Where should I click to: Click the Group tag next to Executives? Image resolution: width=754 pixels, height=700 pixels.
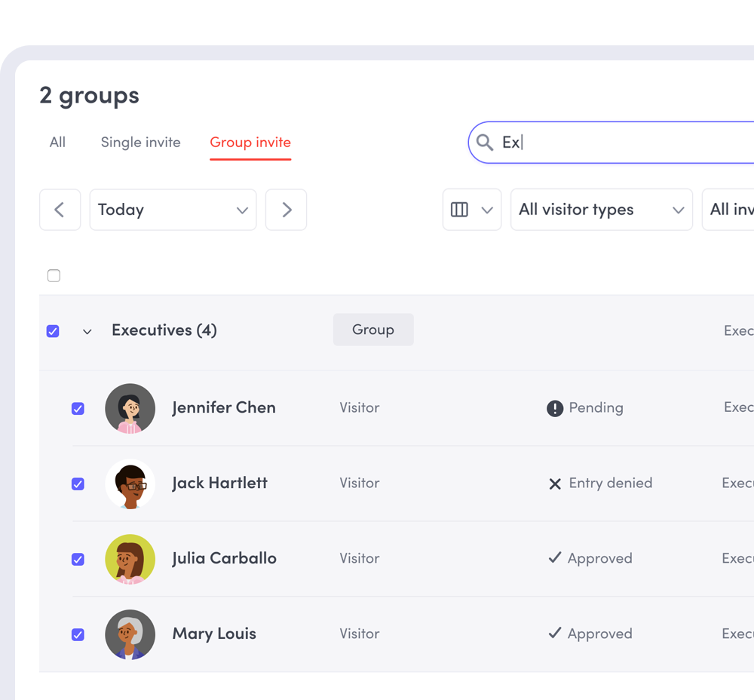pyautogui.click(x=373, y=330)
